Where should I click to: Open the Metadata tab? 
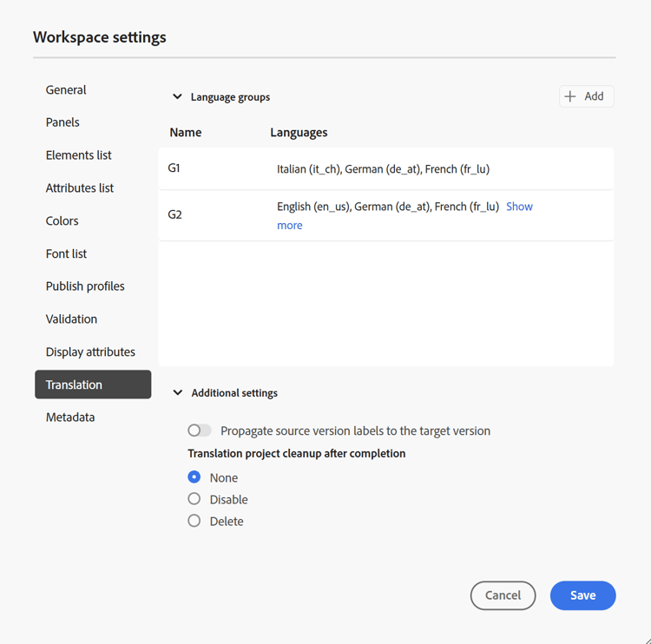click(x=70, y=417)
